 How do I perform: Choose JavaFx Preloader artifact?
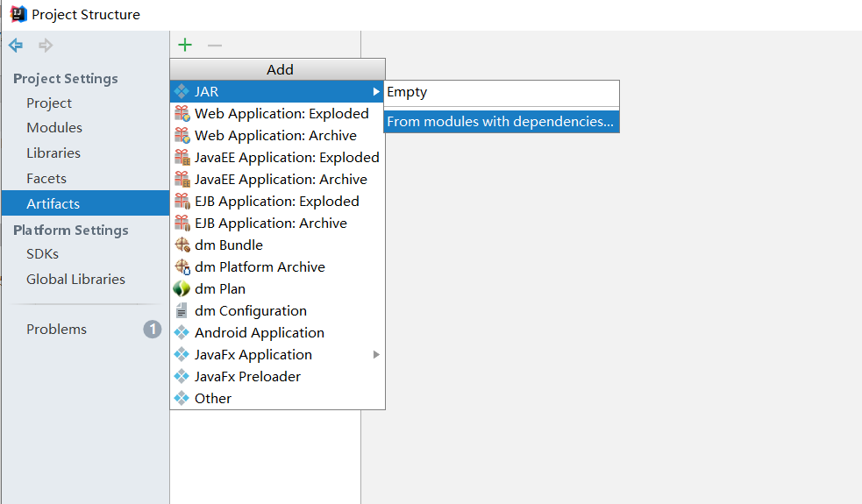point(278,377)
